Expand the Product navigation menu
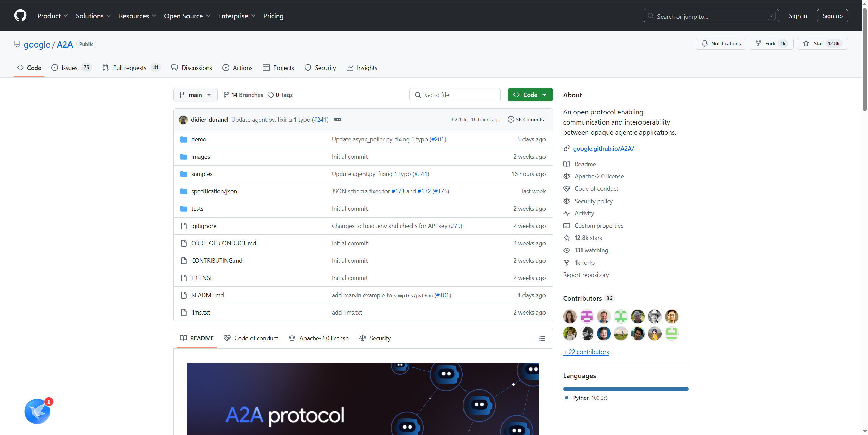Screen dimensions: 868x435 coord(53,16)
